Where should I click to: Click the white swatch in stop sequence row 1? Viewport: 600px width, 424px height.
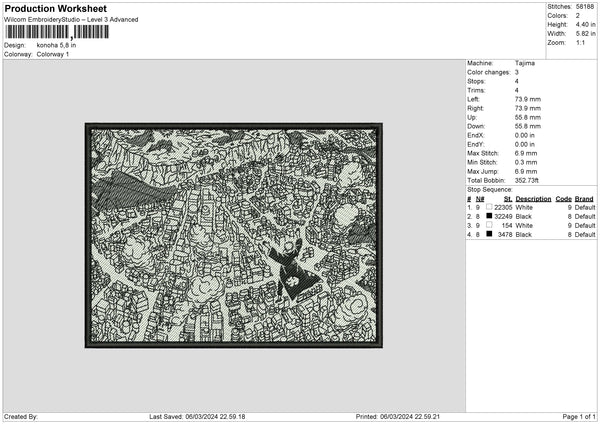(x=489, y=207)
